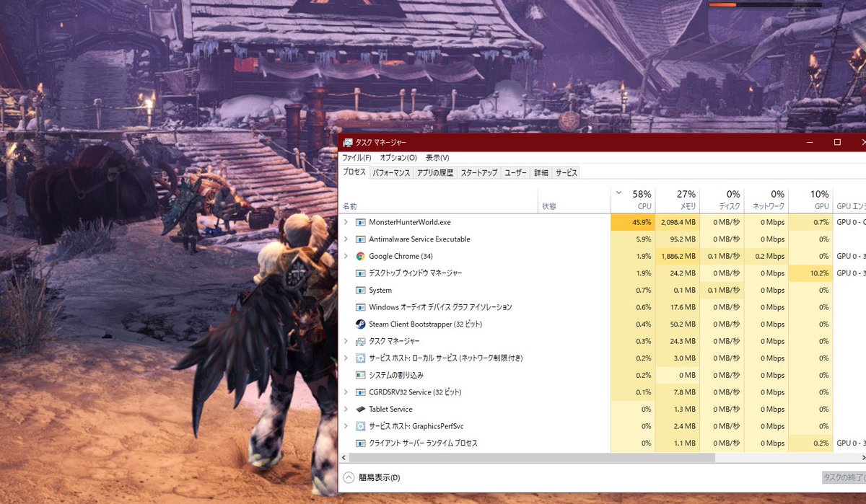The height and width of the screenshot is (504, 866).
Task: Click the Google Chrome process icon
Action: (361, 256)
